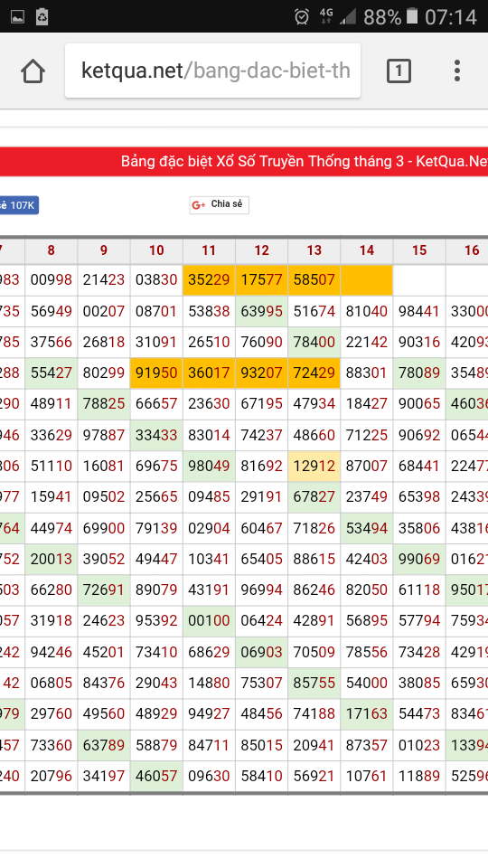Click the green cell 46057
Image resolution: width=488 pixels, height=868 pixels.
tap(156, 776)
